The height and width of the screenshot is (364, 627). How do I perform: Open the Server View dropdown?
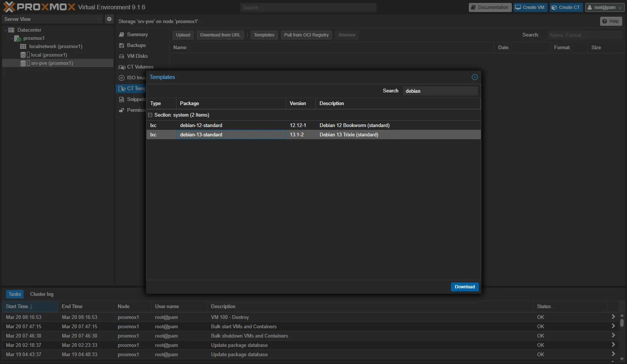point(52,19)
